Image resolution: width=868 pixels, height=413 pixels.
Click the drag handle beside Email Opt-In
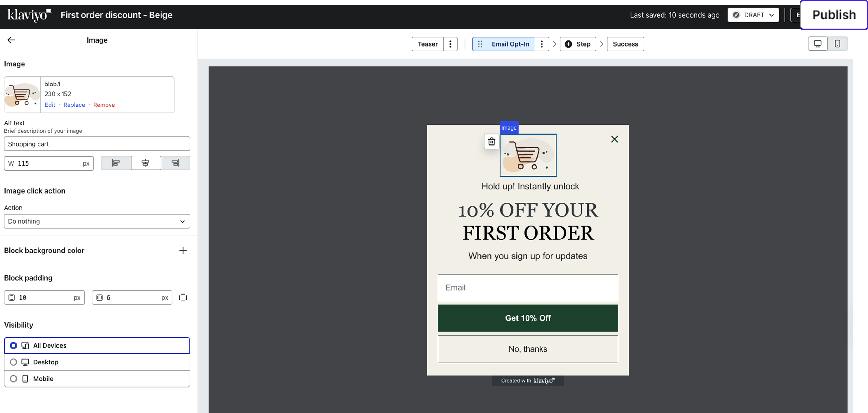coord(480,44)
